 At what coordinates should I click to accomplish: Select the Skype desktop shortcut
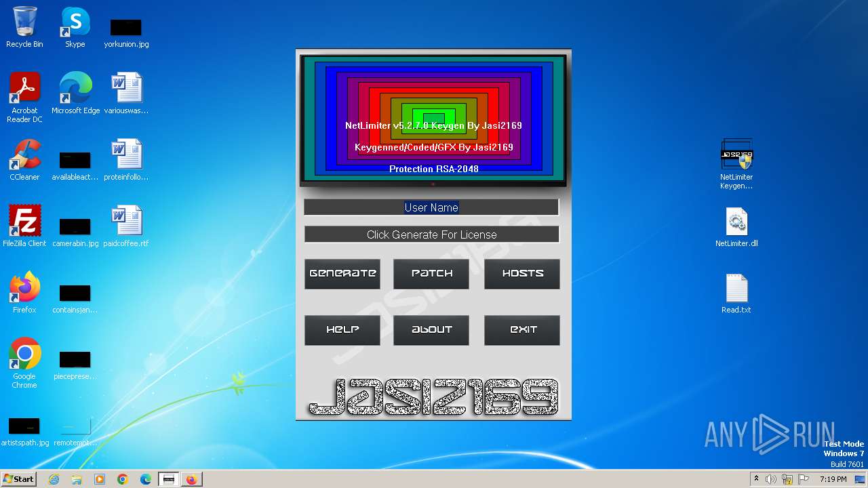[x=75, y=27]
